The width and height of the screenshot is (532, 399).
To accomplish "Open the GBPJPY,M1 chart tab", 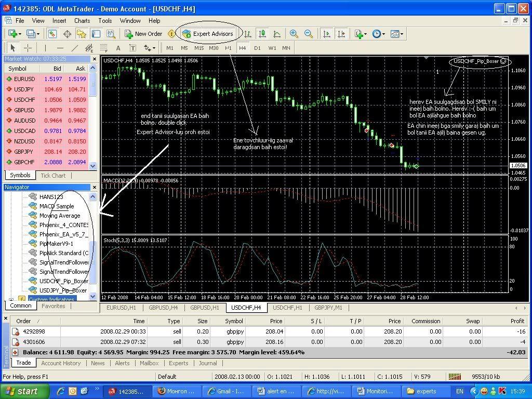I will point(328,308).
